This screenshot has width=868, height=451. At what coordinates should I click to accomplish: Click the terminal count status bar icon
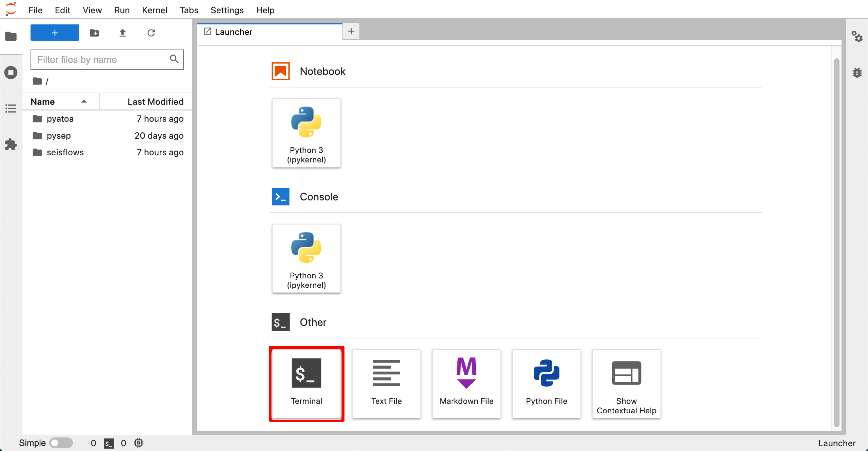pos(109,443)
